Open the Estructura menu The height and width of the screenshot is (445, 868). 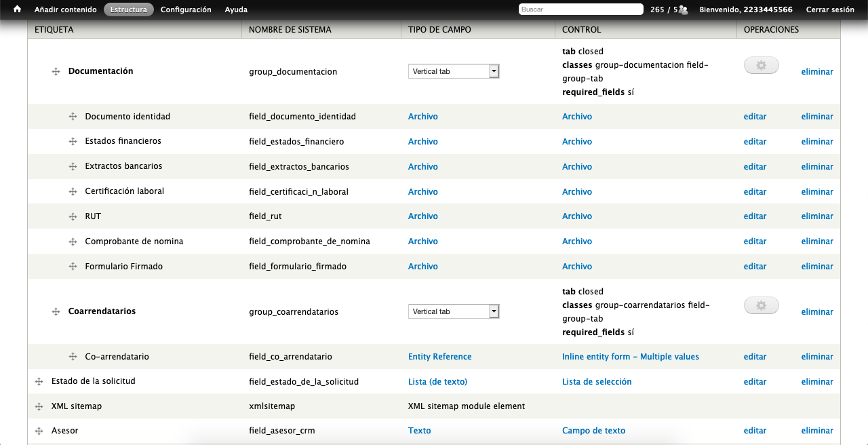coord(129,9)
